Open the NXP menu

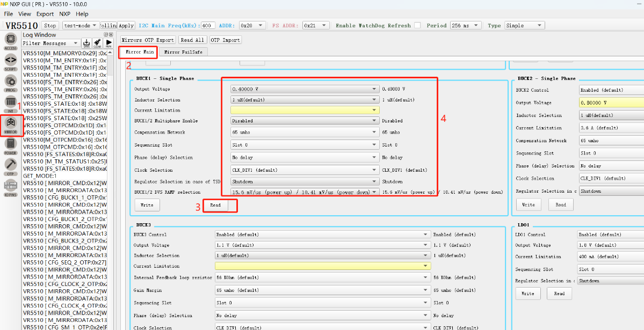click(64, 14)
